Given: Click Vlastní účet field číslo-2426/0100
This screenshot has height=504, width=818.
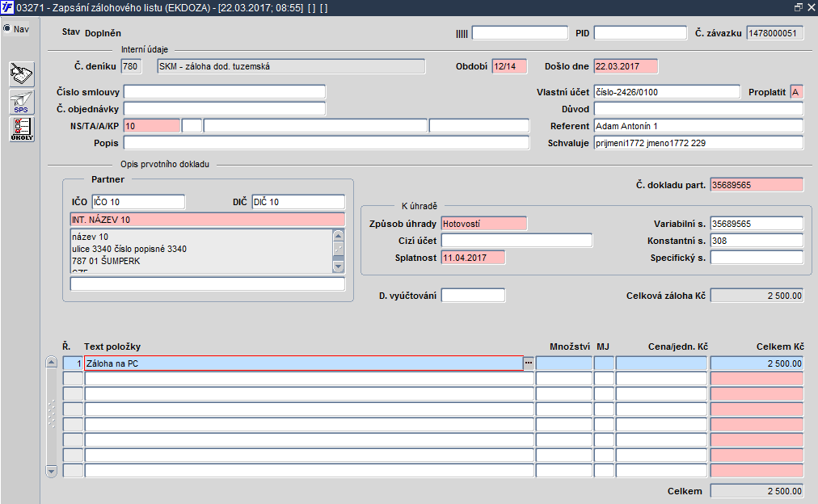Looking at the screenshot, I should pyautogui.click(x=667, y=92).
